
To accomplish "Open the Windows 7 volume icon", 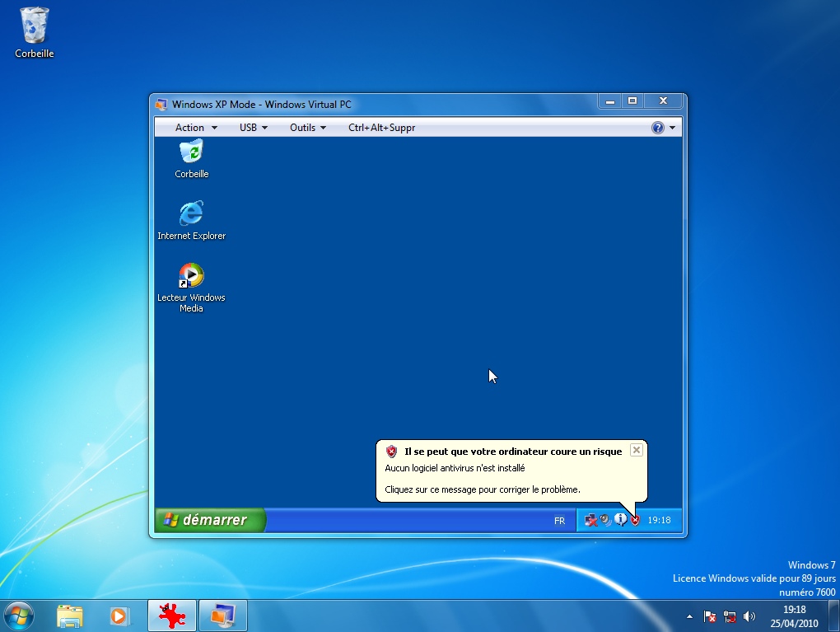I will pyautogui.click(x=749, y=616).
